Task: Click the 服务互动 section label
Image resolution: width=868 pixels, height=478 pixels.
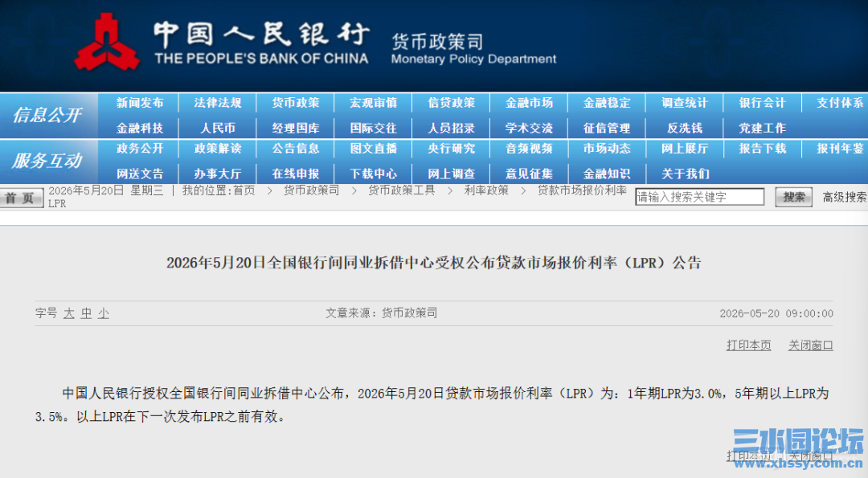Action: 47,161
